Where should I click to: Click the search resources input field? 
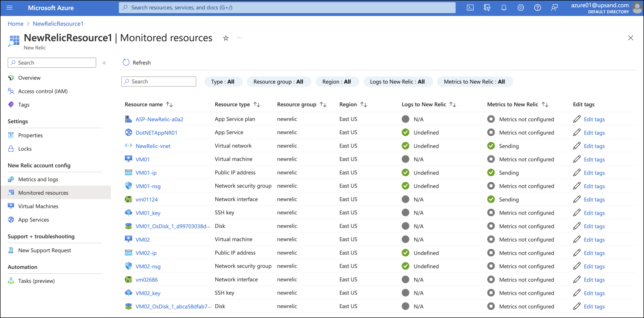click(x=287, y=7)
